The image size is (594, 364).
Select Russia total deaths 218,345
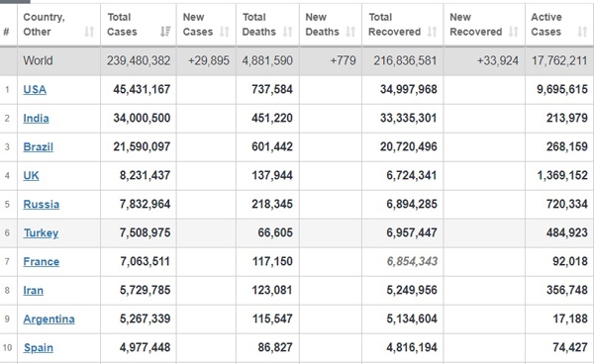272,205
